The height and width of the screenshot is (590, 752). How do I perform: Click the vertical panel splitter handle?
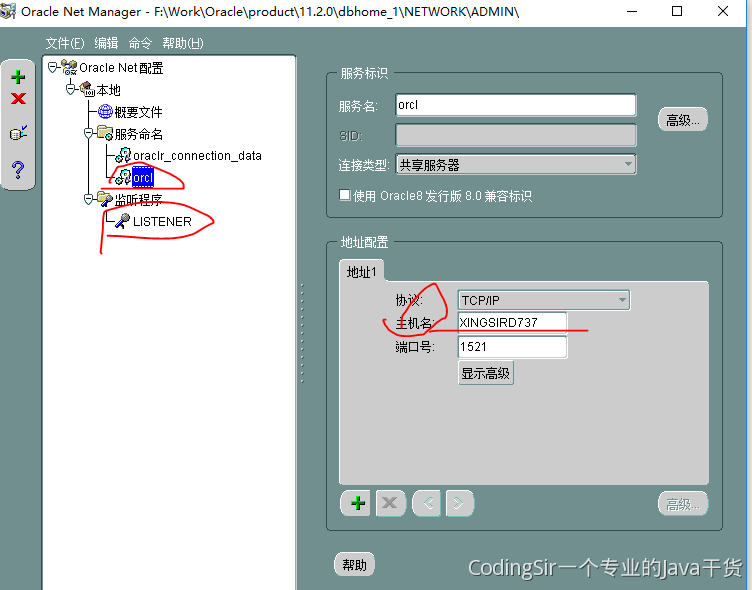tap(302, 333)
